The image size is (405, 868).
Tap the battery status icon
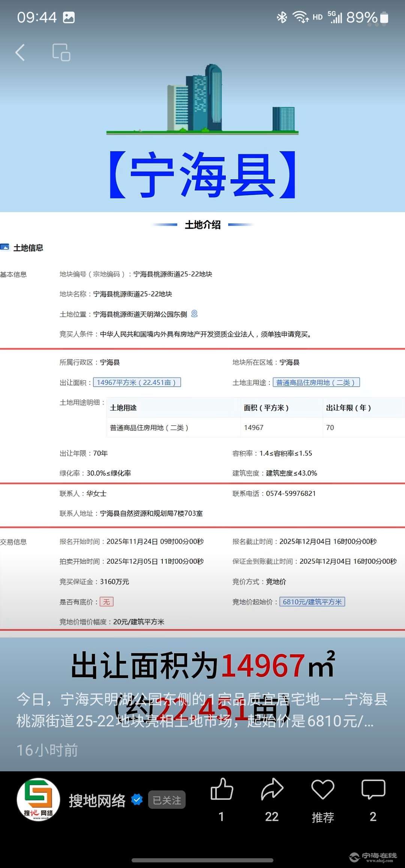384,18
